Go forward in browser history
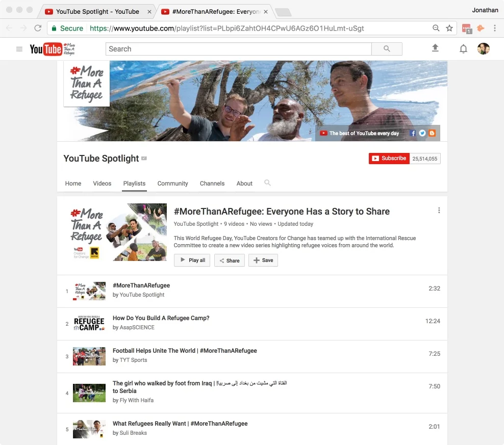Image resolution: width=504 pixels, height=445 pixels. pos(23,28)
